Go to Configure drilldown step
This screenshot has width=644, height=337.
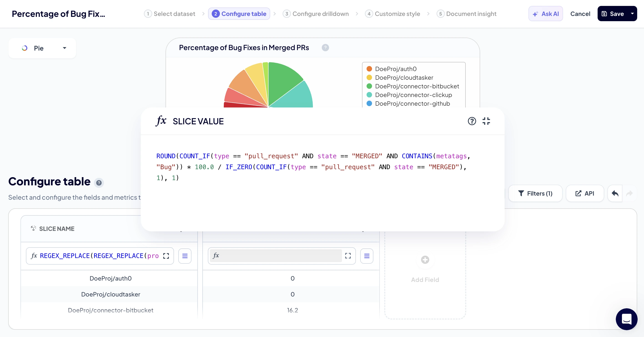[316, 14]
